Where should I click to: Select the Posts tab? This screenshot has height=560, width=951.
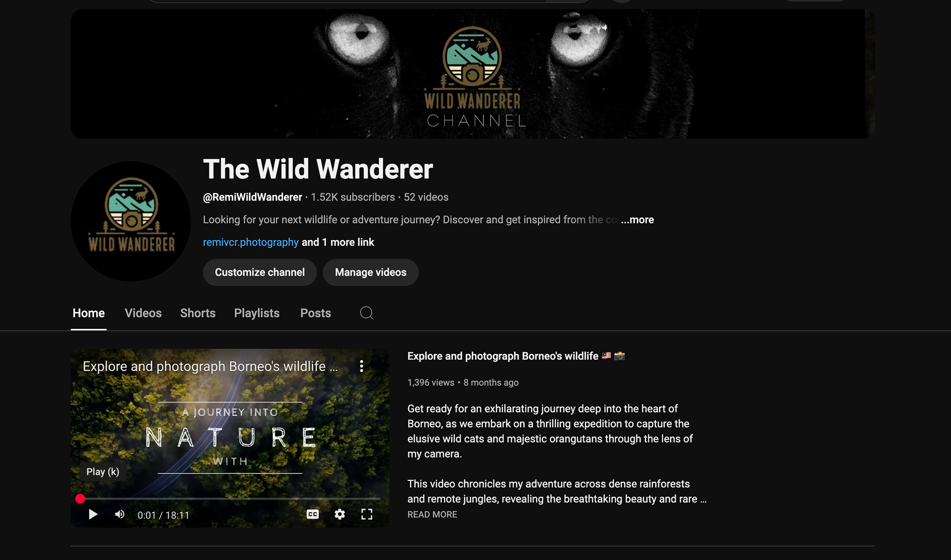[x=316, y=313]
